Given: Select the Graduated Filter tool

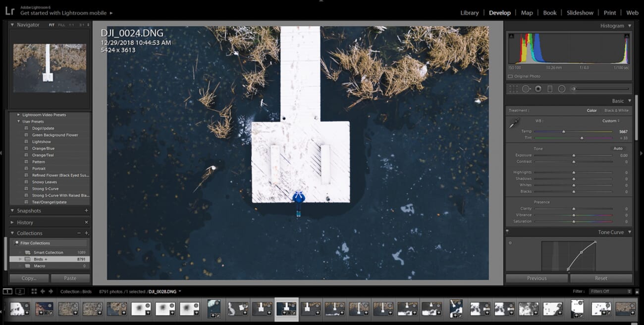Looking at the screenshot, I should [550, 89].
